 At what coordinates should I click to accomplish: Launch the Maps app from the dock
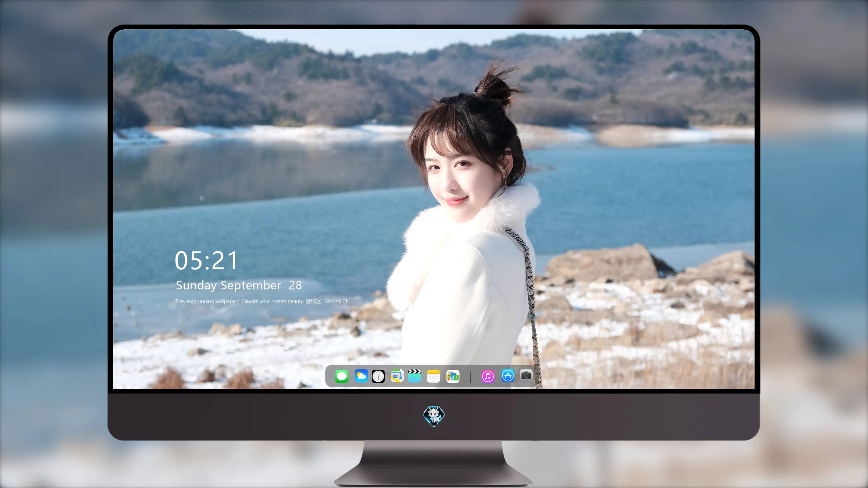(397, 376)
